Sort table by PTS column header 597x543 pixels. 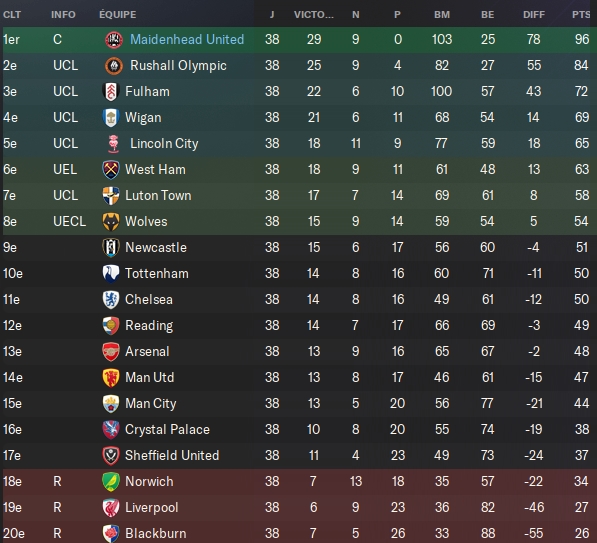(x=581, y=14)
